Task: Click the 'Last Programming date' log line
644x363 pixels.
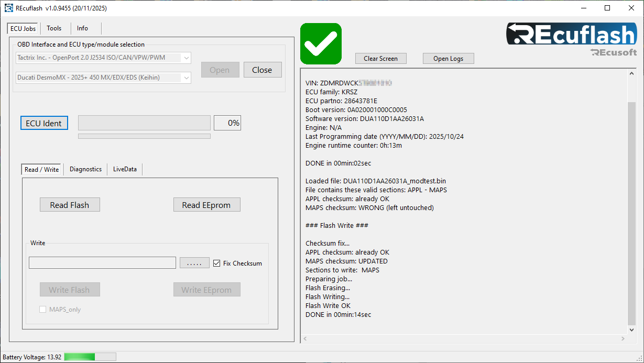Action: 385,136
